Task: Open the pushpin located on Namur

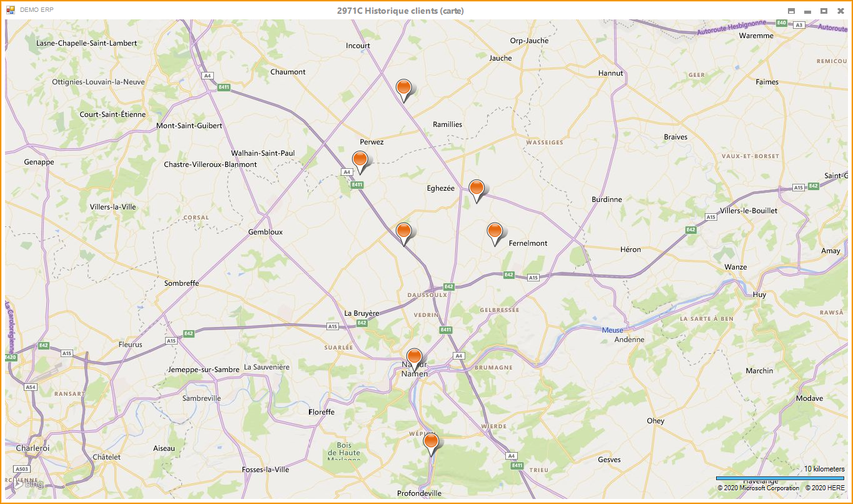Action: [x=415, y=358]
